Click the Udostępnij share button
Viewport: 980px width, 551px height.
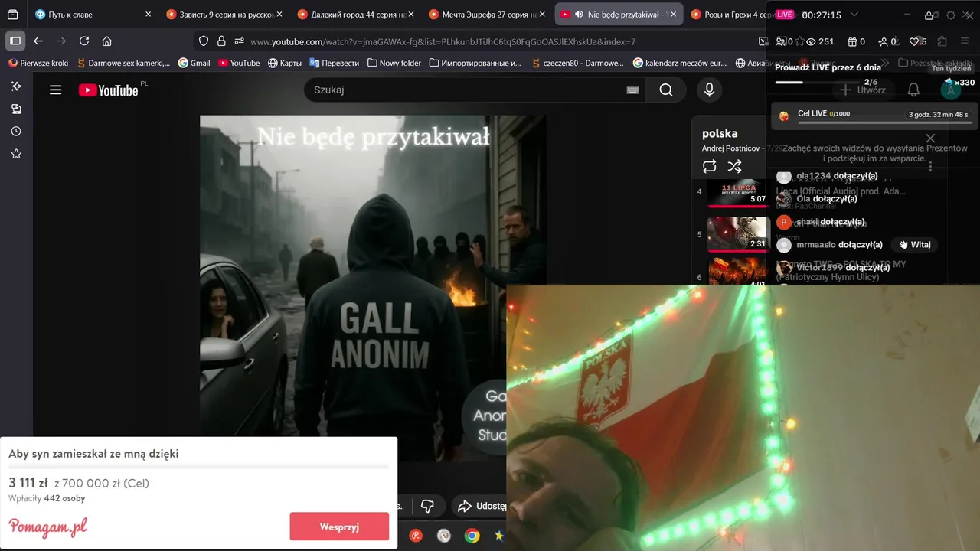click(x=481, y=506)
